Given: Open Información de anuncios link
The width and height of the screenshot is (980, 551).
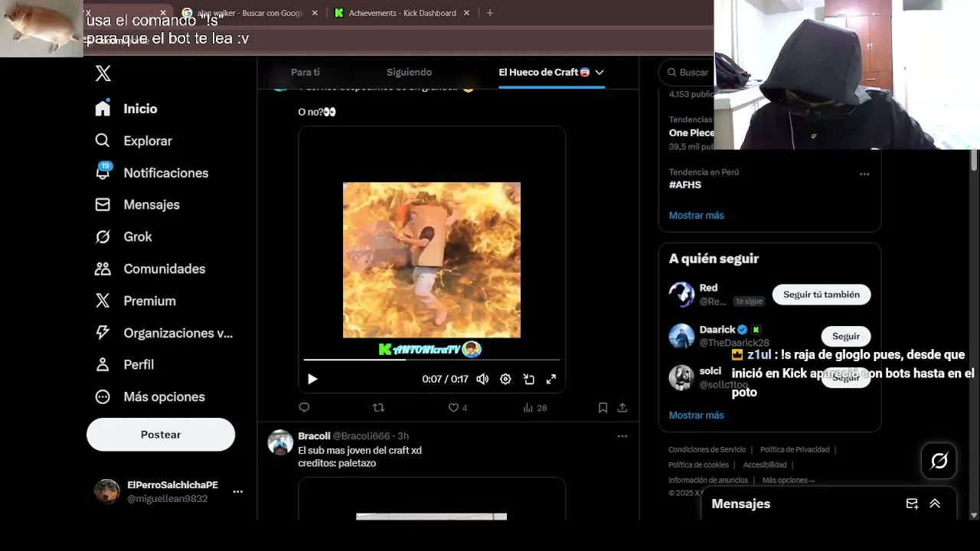Looking at the screenshot, I should (708, 480).
